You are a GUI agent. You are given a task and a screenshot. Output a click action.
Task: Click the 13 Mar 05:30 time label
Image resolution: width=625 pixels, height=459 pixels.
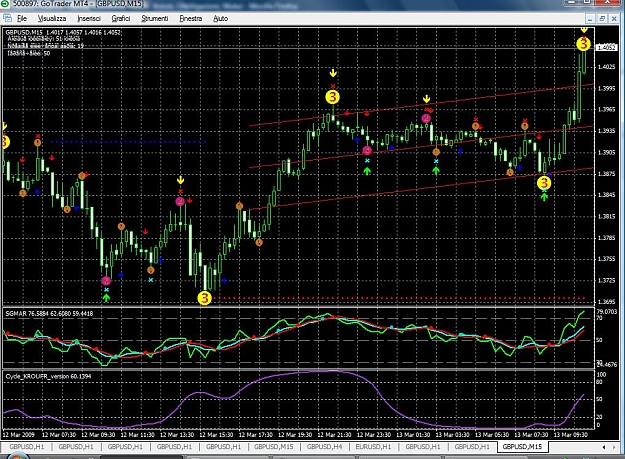tap(491, 434)
